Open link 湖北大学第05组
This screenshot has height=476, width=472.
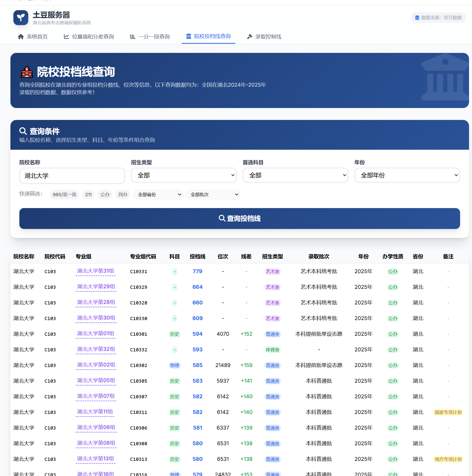(96, 380)
